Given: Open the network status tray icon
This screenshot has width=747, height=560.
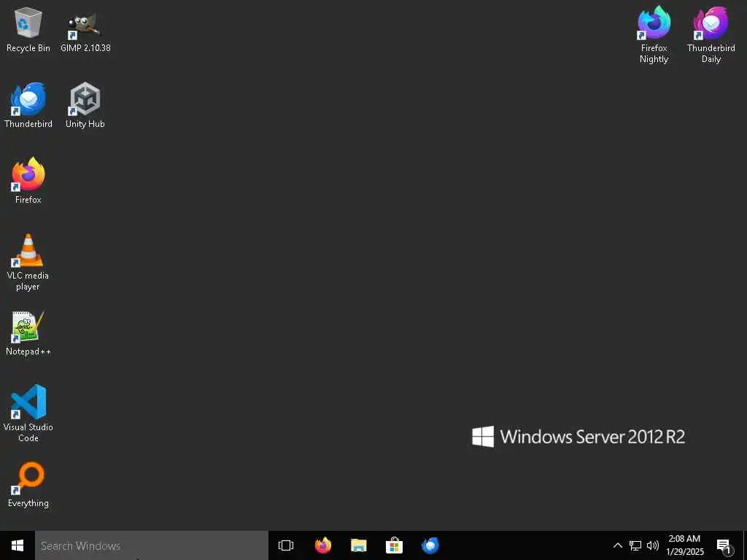Looking at the screenshot, I should tap(635, 545).
